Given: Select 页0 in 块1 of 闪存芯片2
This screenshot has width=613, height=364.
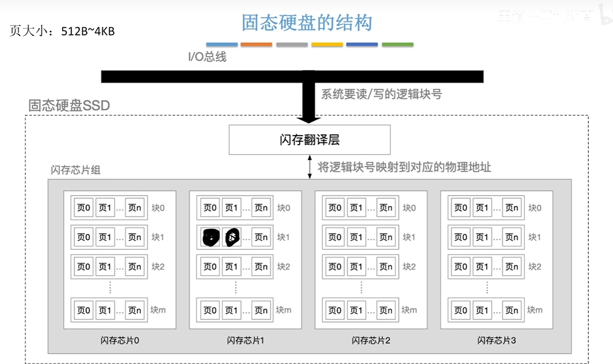Looking at the screenshot, I should [335, 237].
